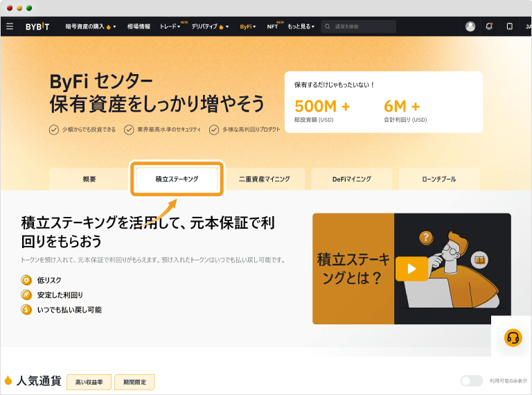The height and width of the screenshot is (395, 532).
Task: Toggle the 利用可能のみ表示 switch
Action: tap(471, 380)
